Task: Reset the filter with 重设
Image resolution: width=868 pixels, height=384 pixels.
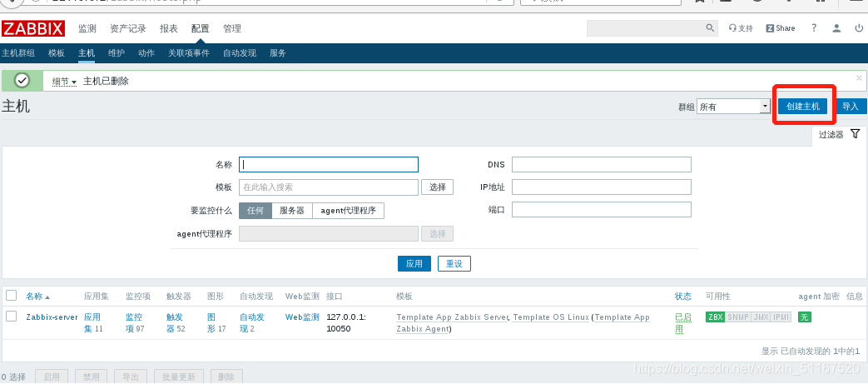Action: (454, 264)
